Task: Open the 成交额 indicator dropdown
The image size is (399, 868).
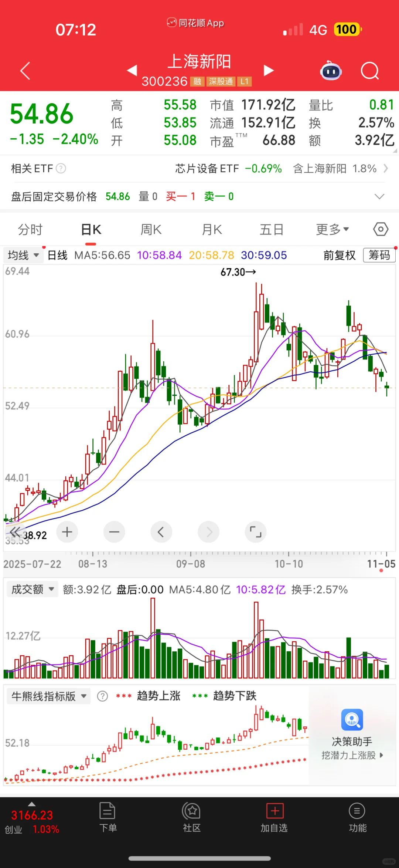Action: [x=33, y=590]
